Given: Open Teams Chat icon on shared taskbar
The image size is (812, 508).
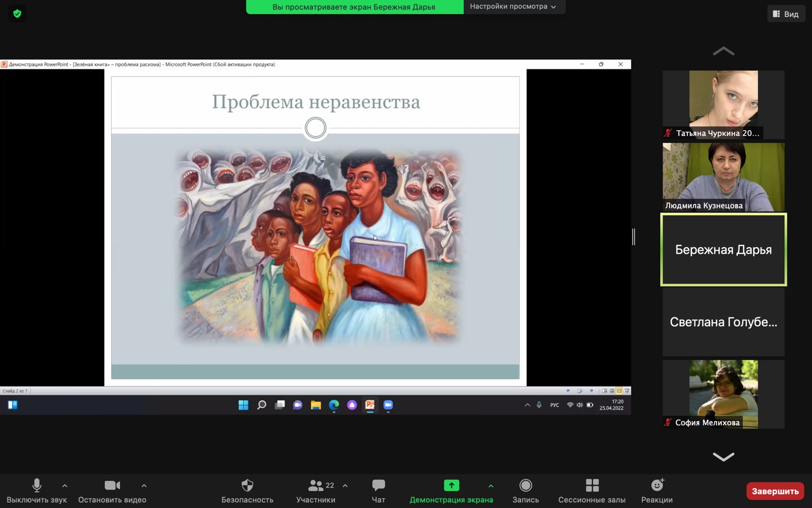Looking at the screenshot, I should (x=298, y=405).
